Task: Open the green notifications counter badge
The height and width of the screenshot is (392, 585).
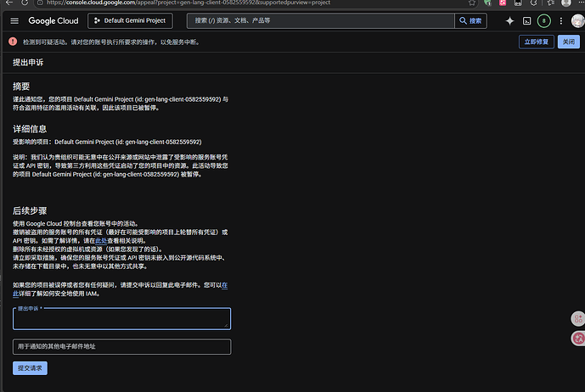Action: (544, 21)
